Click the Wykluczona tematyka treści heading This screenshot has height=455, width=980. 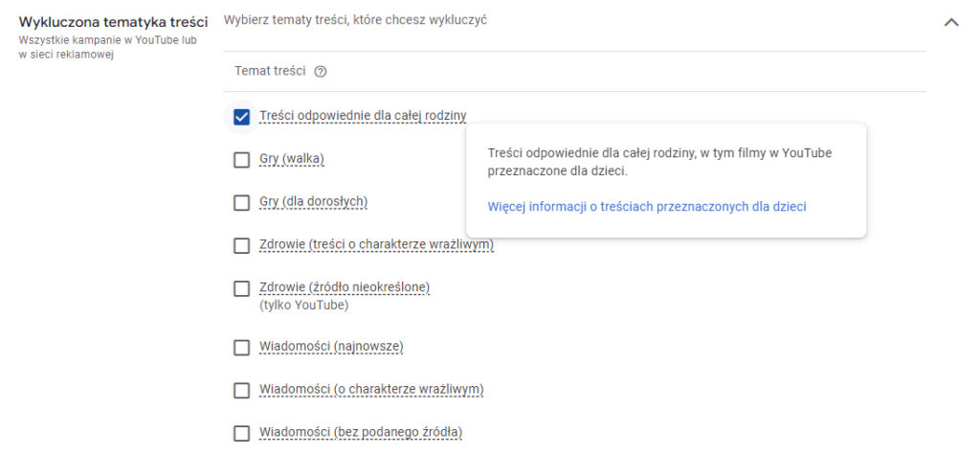click(x=113, y=22)
